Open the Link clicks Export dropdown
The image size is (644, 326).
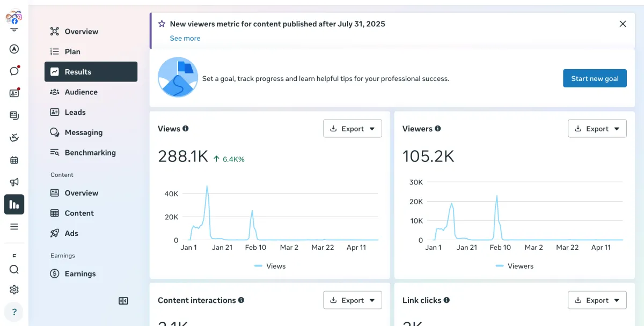point(597,300)
